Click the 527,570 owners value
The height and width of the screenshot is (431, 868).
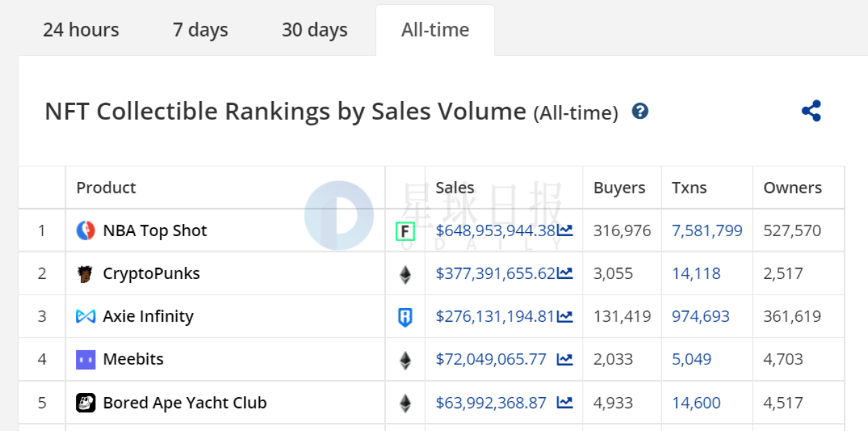792,231
